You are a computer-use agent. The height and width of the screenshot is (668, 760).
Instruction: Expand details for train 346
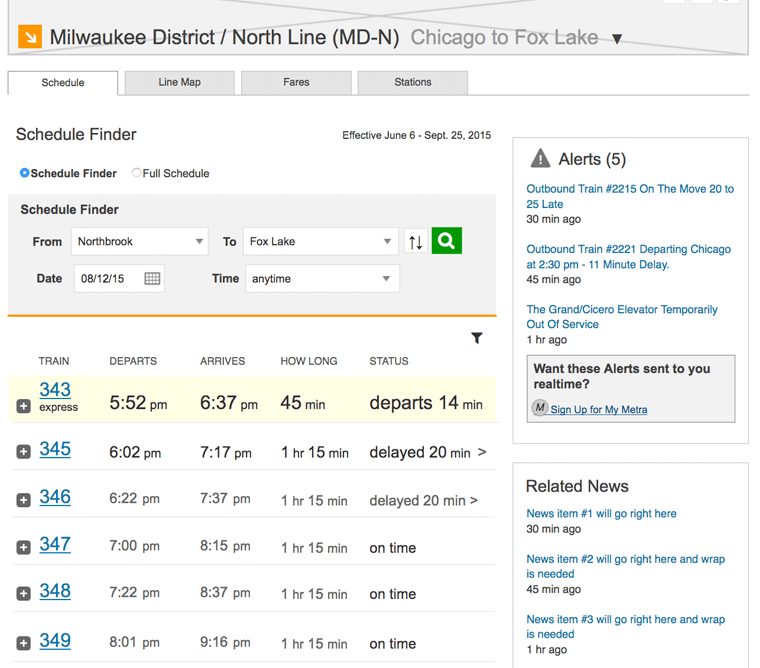click(x=23, y=500)
